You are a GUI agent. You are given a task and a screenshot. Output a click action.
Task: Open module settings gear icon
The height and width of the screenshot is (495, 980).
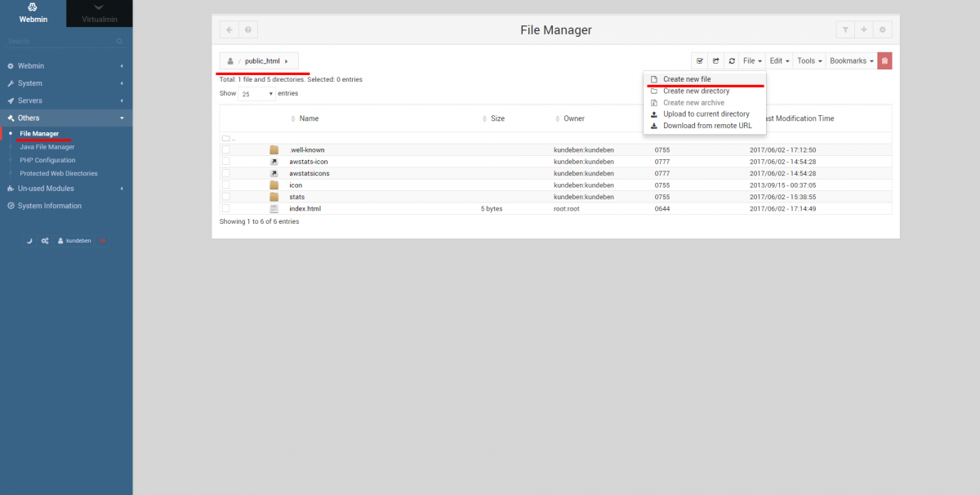pos(882,30)
